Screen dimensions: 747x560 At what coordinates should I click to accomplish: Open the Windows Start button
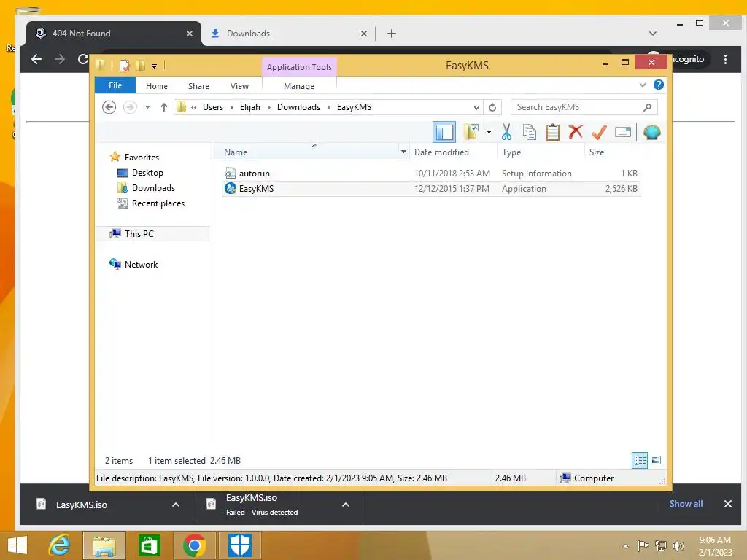(18, 545)
